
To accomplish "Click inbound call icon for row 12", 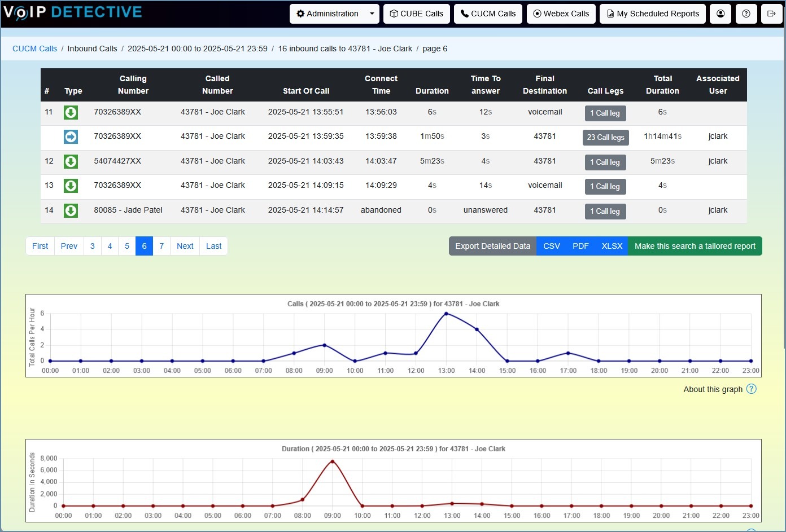I will 71,161.
